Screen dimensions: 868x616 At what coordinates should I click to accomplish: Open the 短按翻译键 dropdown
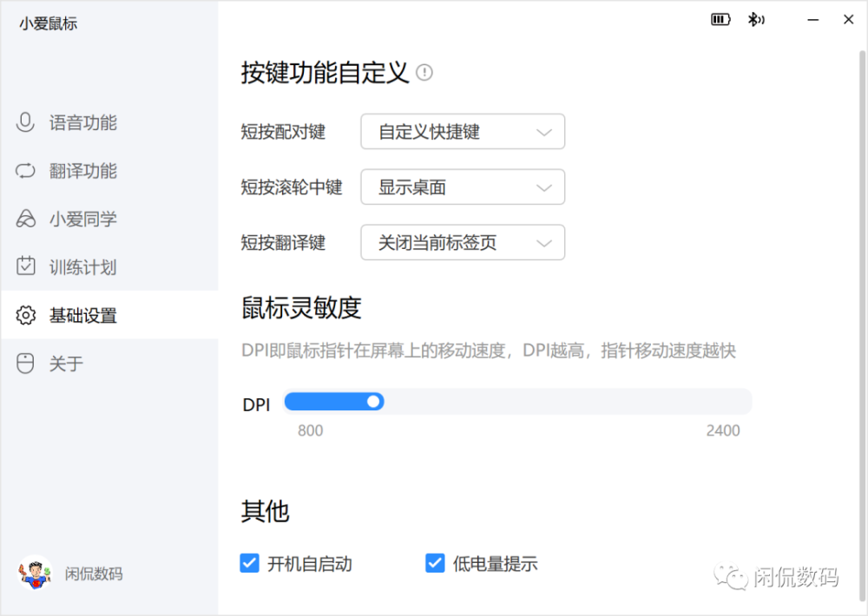(x=463, y=242)
